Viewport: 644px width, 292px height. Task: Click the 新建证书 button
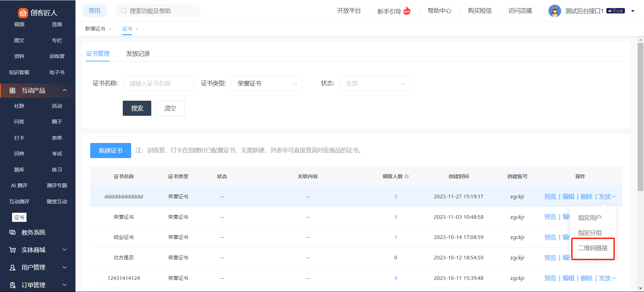111,150
